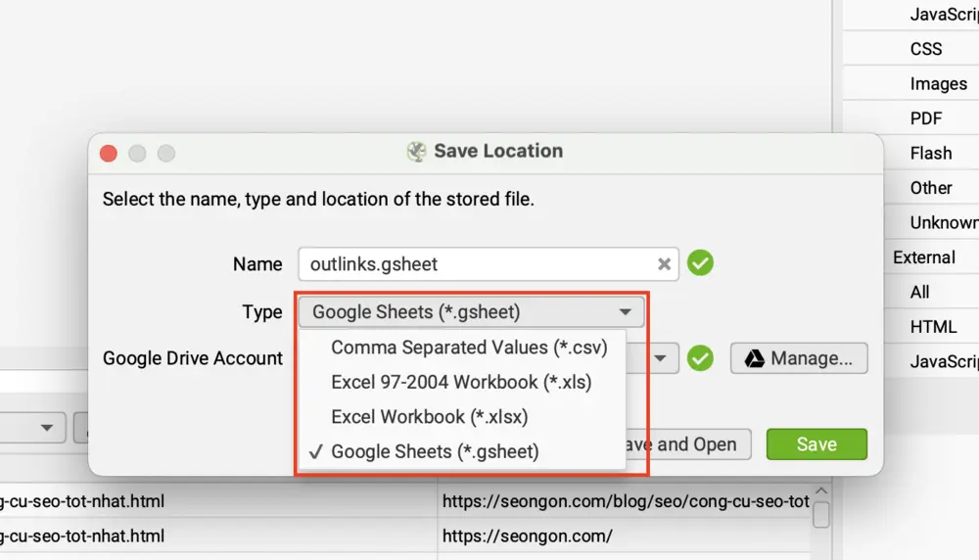Click the green checkmark beside Google Drive Account
979x560 pixels.
700,358
